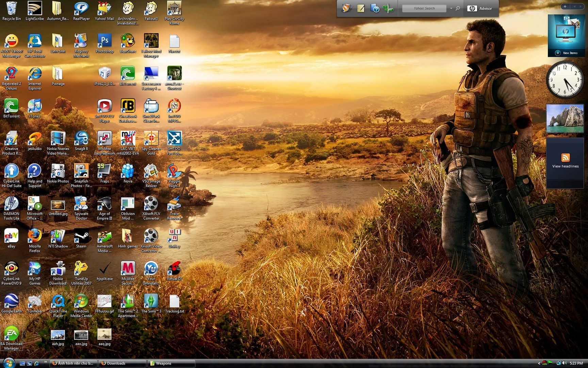Screen dimensions: 588x368
Task: Open the Tracking.txt file
Action: click(x=174, y=303)
